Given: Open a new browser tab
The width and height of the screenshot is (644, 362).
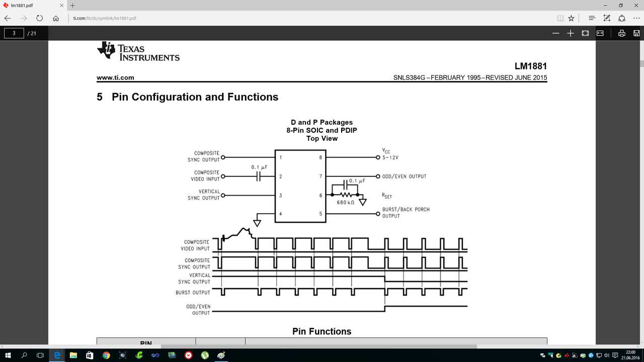Looking at the screenshot, I should (72, 6).
